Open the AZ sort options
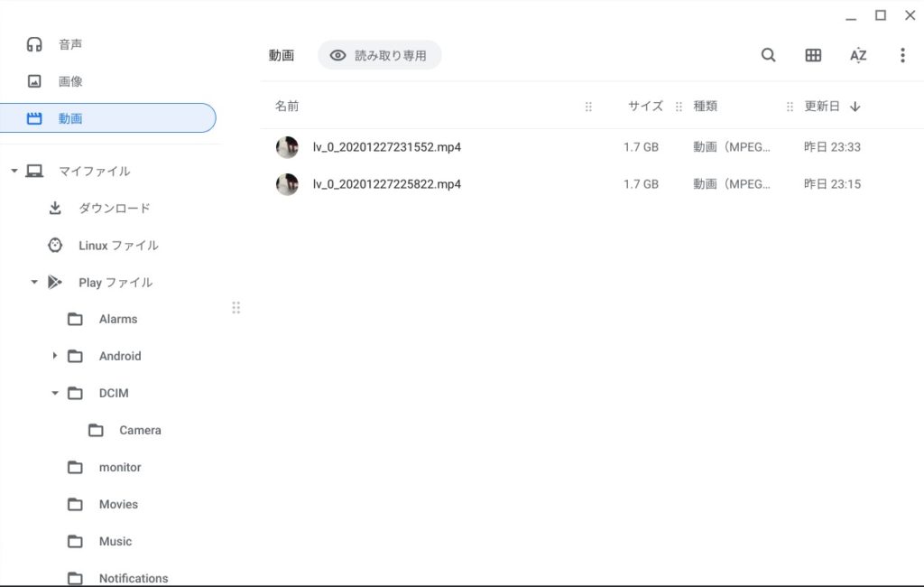924x587 pixels. point(858,55)
